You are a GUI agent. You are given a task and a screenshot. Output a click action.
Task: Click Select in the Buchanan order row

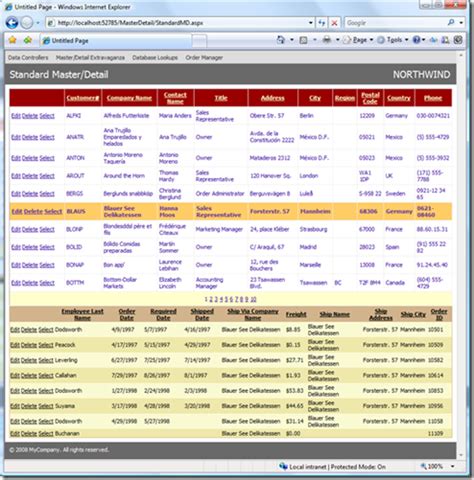coord(46,434)
